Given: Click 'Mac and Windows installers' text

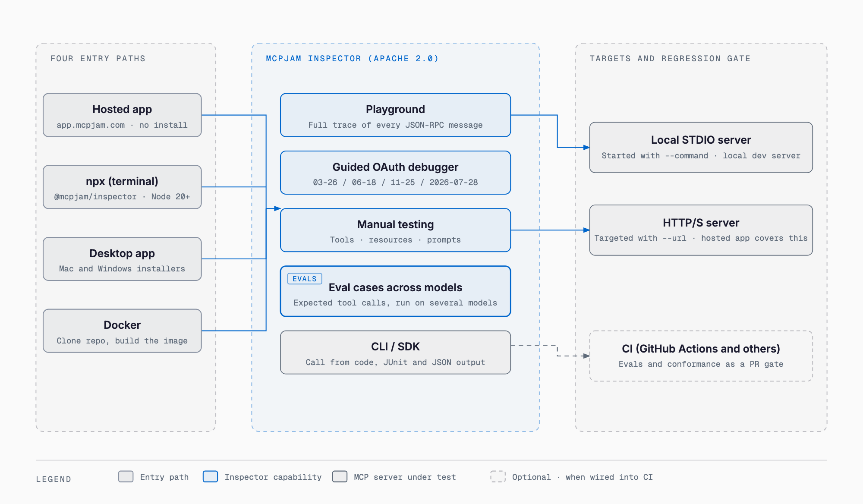Looking at the screenshot, I should (x=122, y=269).
